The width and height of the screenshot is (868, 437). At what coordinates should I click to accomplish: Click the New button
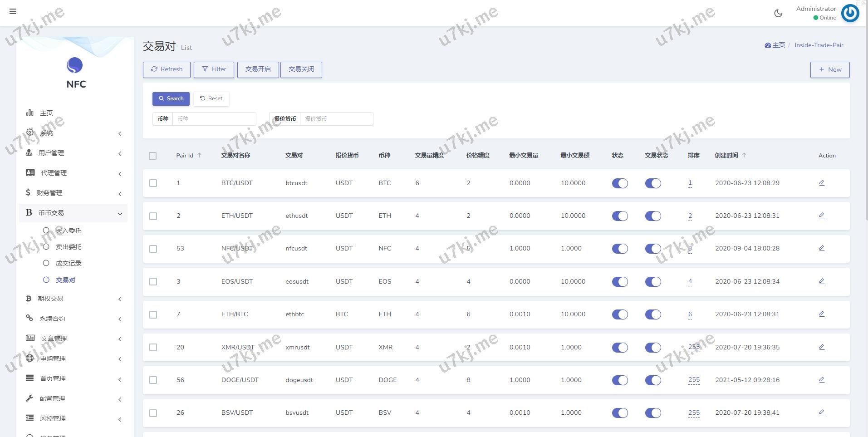click(x=829, y=70)
